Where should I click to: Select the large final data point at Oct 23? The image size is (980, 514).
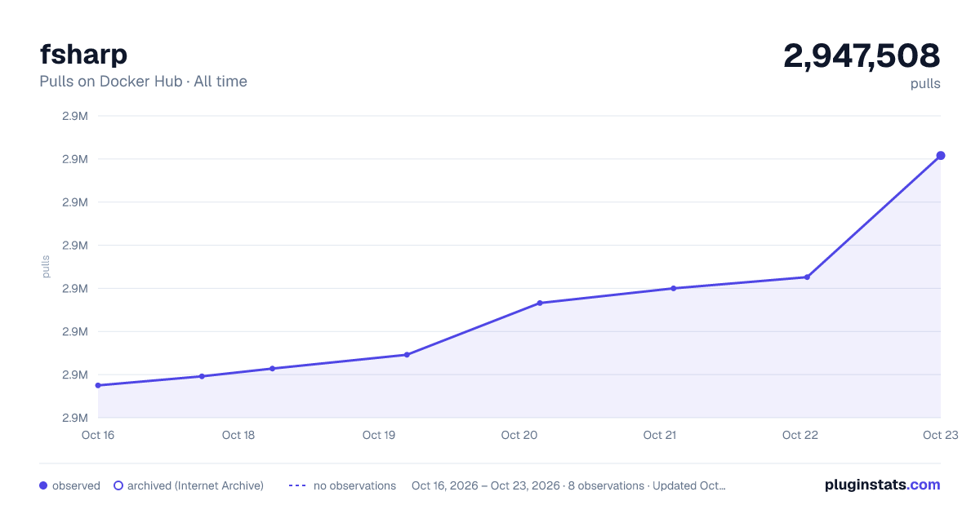point(941,155)
